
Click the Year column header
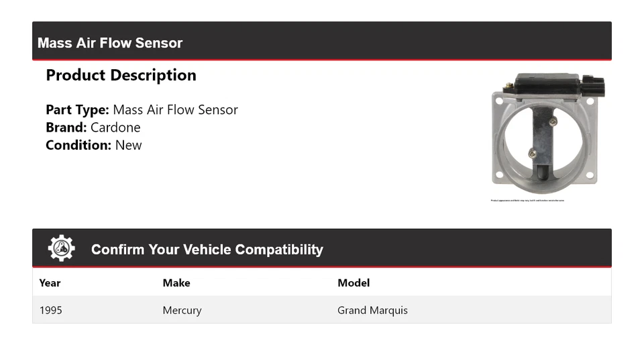click(50, 283)
